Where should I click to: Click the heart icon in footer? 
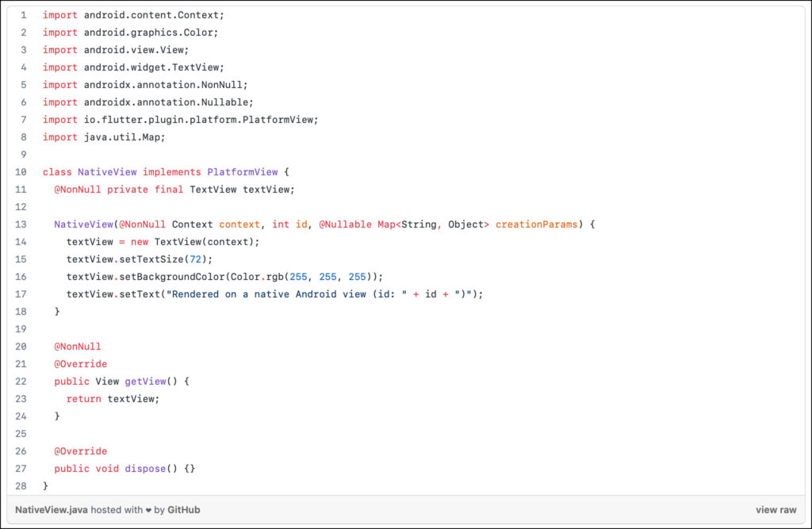tap(148, 510)
